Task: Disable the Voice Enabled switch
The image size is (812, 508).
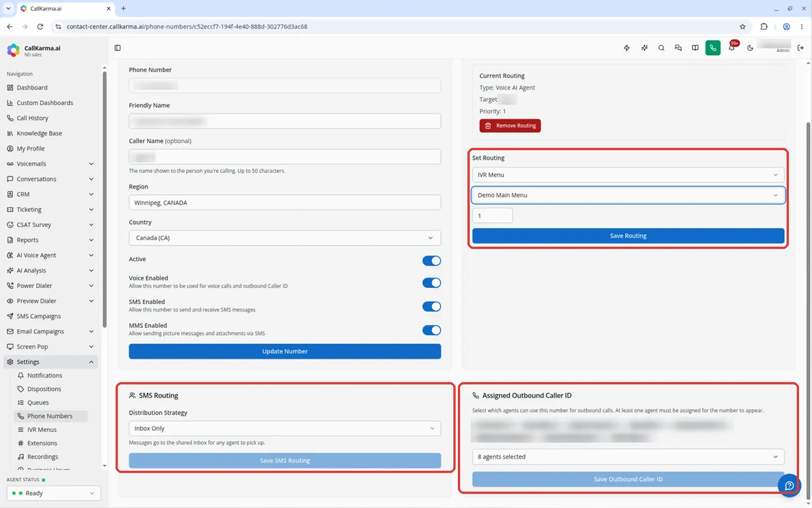Action: (x=431, y=283)
